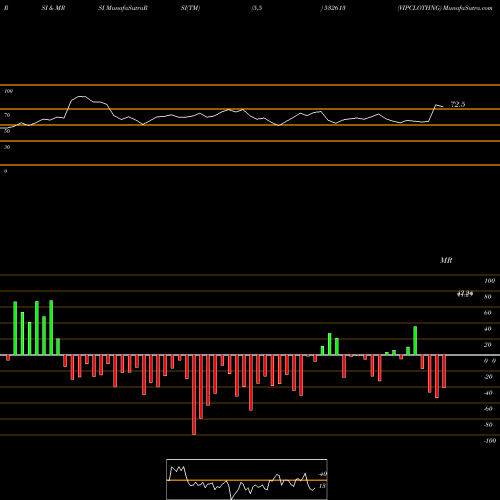
Task: Click the longest red bar reaching -100
Action: tap(194, 395)
